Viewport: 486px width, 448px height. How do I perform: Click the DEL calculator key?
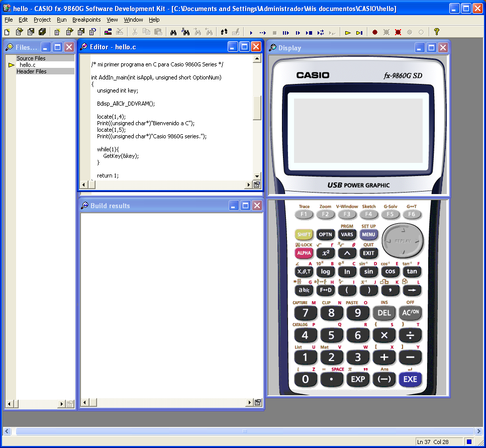pyautogui.click(x=384, y=313)
